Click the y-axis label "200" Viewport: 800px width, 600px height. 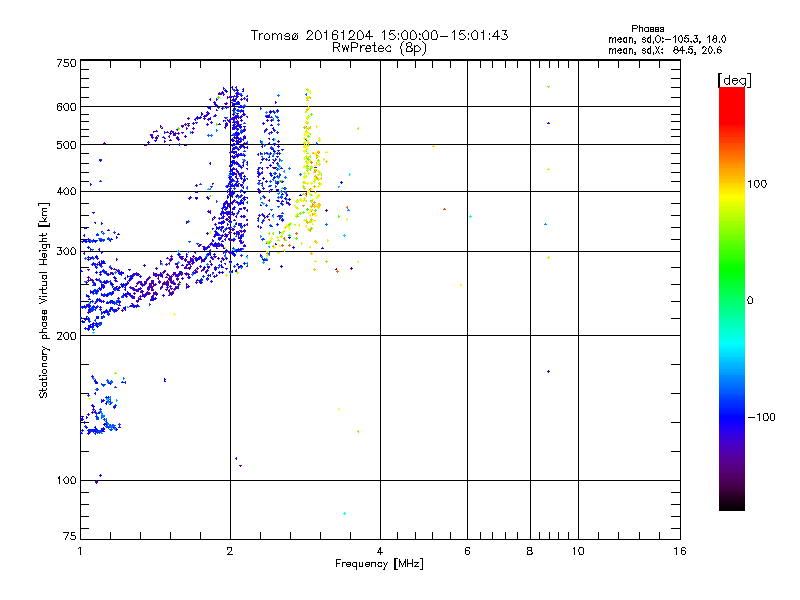tap(66, 336)
